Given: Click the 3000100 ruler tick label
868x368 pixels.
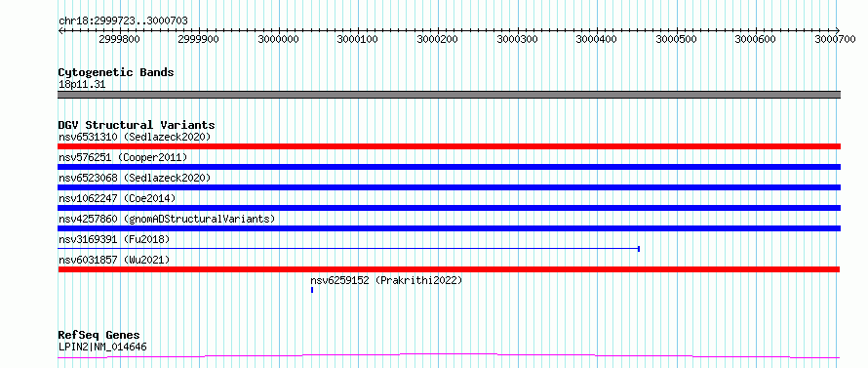Looking at the screenshot, I should tap(358, 39).
